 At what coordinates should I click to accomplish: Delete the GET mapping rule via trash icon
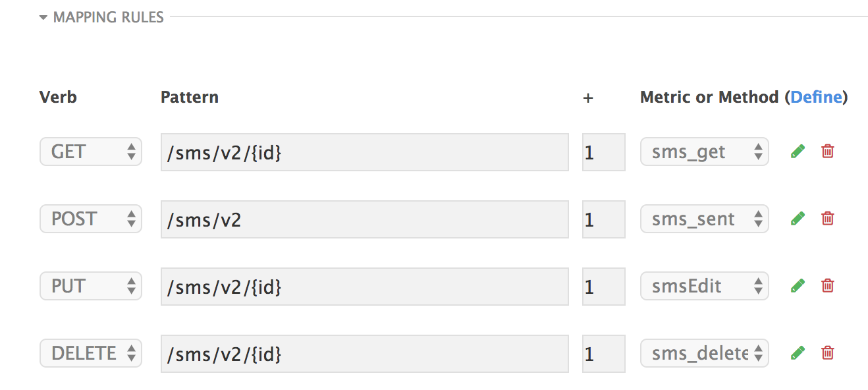[828, 152]
